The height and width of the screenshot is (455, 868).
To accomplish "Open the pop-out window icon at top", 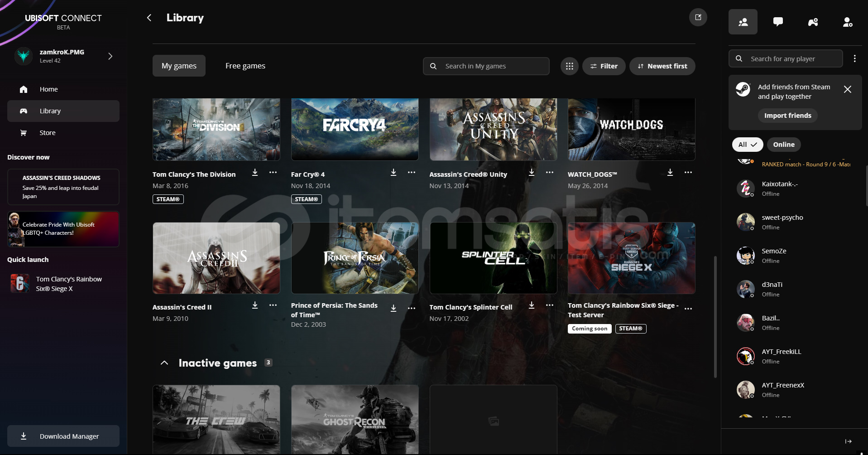I will tap(698, 17).
